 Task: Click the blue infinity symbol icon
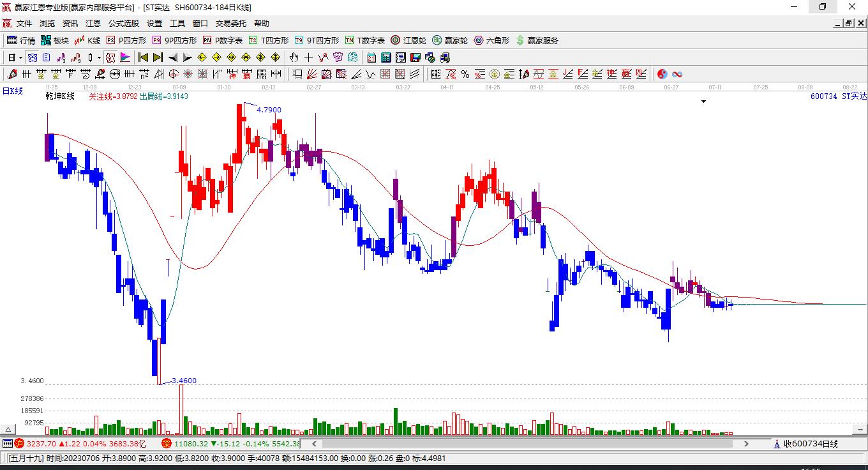point(677,74)
